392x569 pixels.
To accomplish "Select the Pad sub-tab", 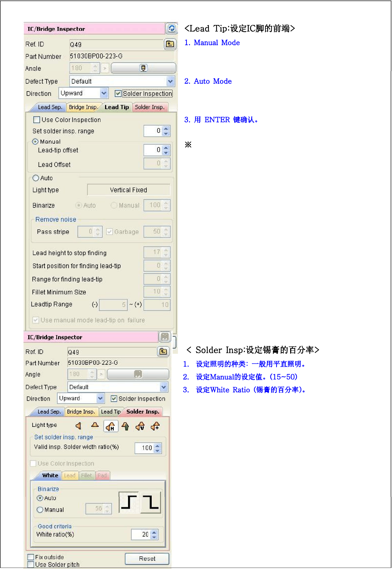I will coord(102,475).
